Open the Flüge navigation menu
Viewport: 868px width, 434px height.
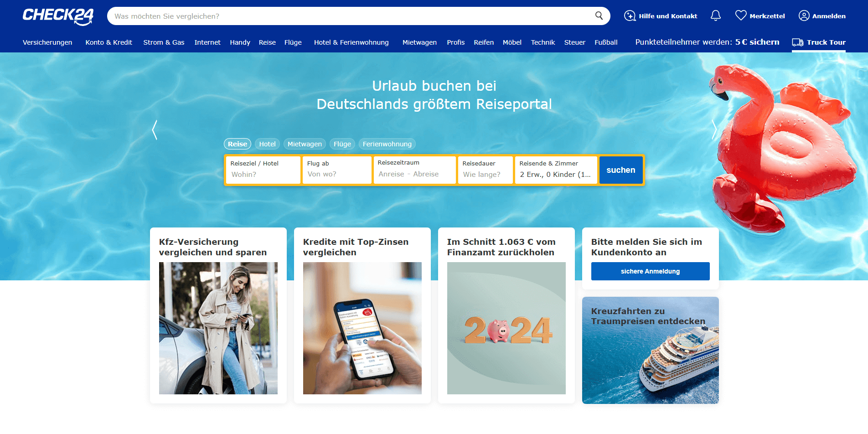293,42
